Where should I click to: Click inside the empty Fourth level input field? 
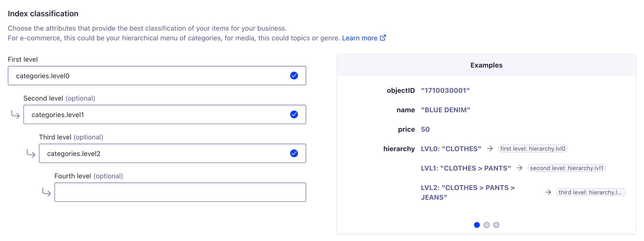(x=180, y=192)
